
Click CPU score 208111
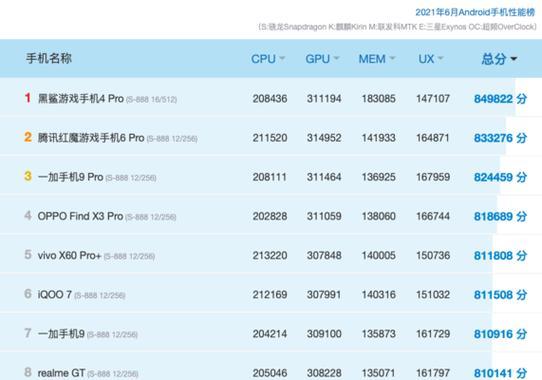click(270, 177)
